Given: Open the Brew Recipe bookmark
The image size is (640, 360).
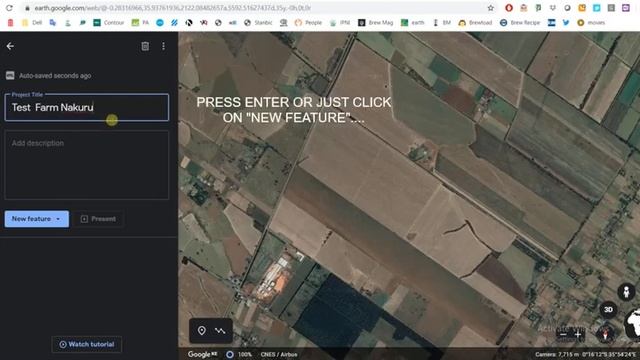Looking at the screenshot, I should [x=520, y=23].
